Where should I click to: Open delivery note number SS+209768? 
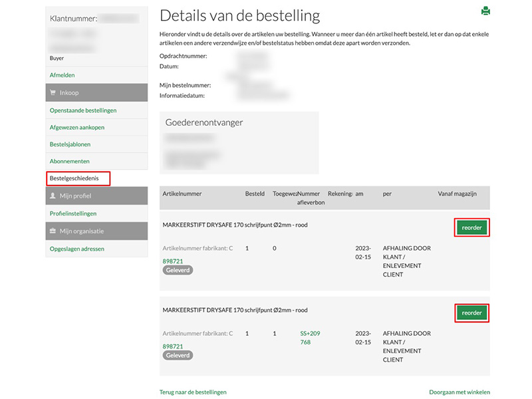(310, 338)
